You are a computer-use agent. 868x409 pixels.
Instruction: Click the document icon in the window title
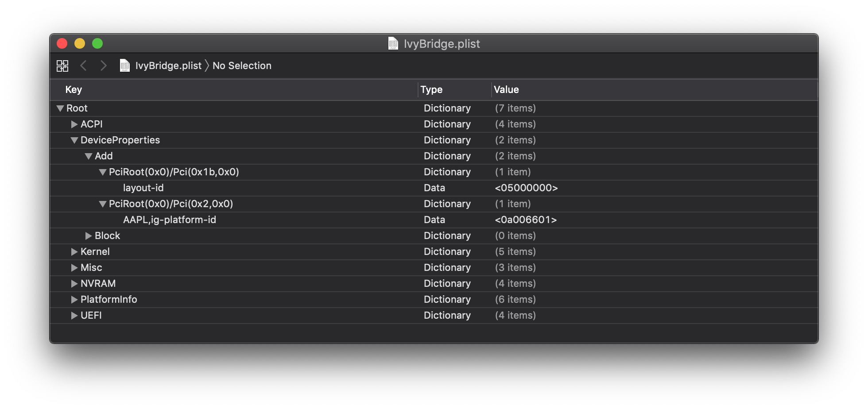(393, 43)
